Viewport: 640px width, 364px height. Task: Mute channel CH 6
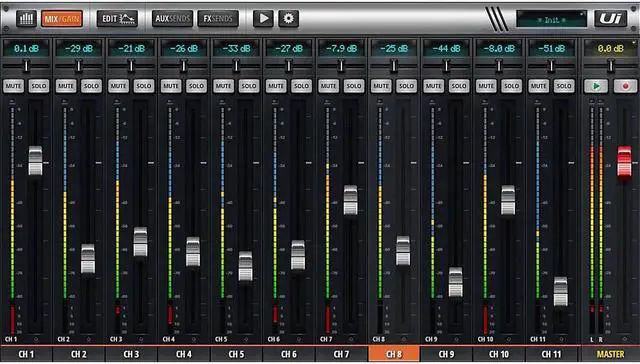276,86
